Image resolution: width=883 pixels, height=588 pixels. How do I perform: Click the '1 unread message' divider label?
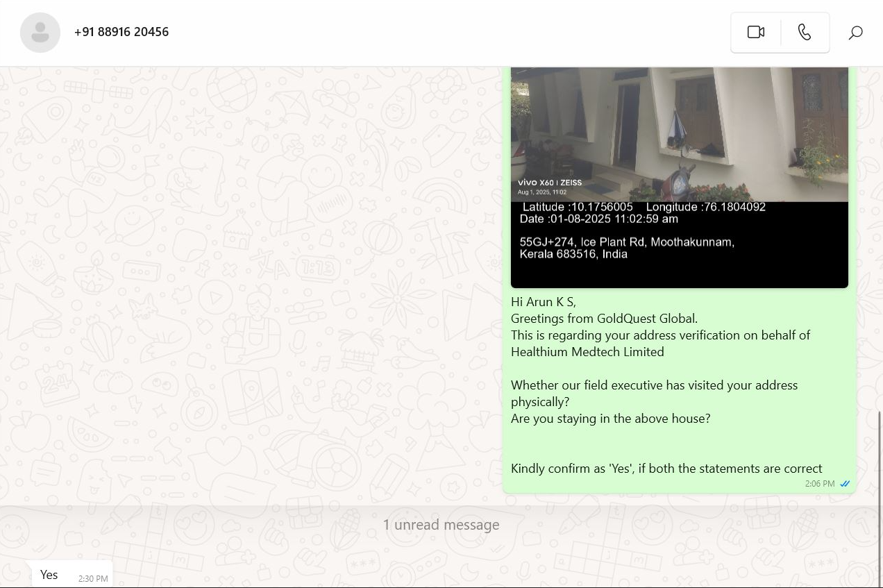pos(441,525)
